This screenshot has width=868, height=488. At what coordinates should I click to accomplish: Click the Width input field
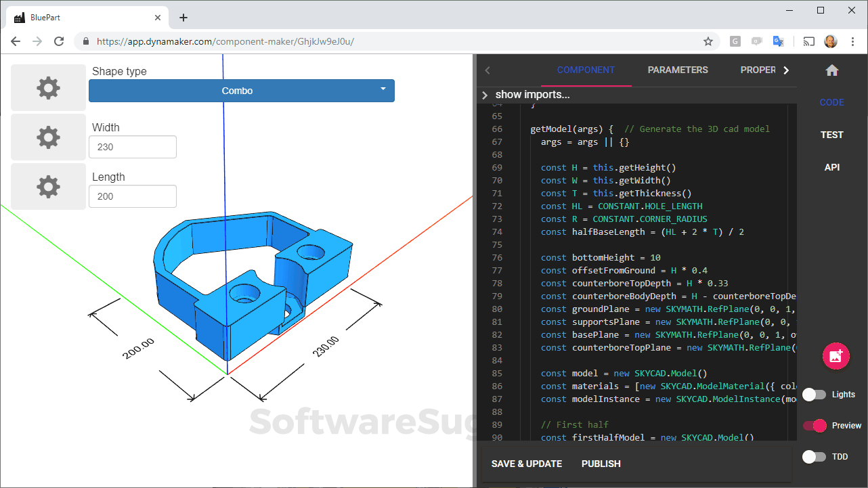(x=133, y=147)
